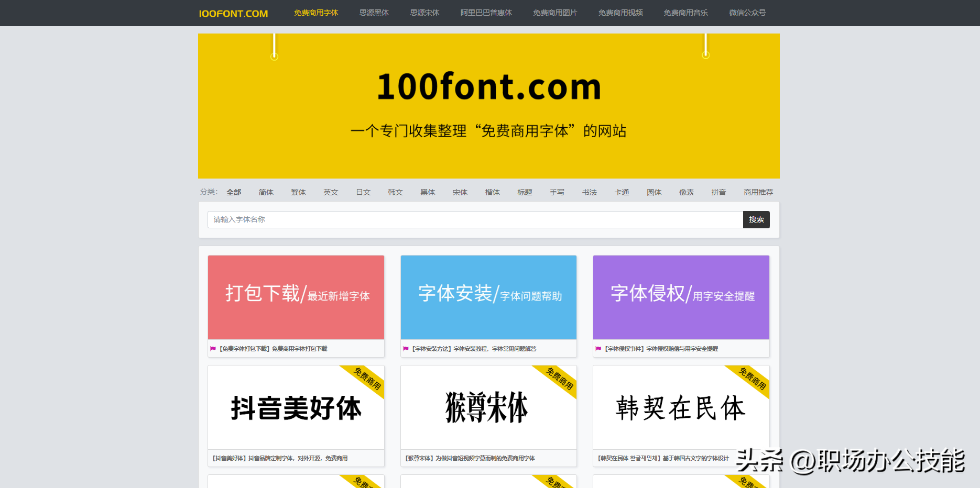
Task: Click the 100FONT.COM site logo
Action: click(233, 14)
